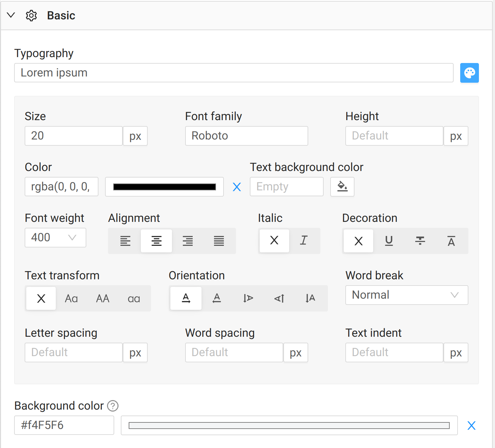Image resolution: width=495 pixels, height=448 pixels.
Task: Choose right alignment option
Action: click(188, 241)
